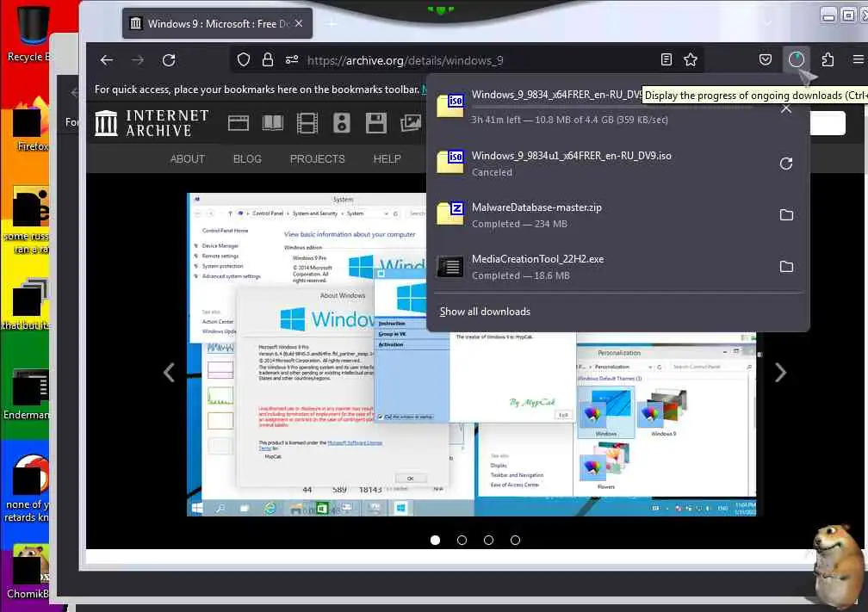Open the BLOG menu item

[x=247, y=158]
